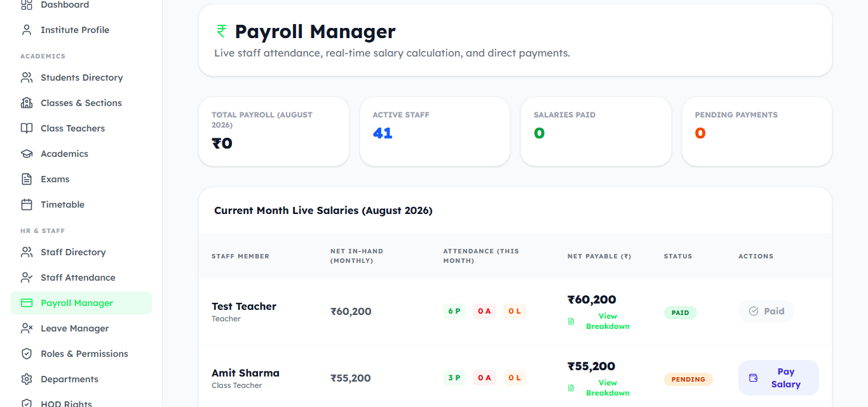
Task: Click the Timetable calendar icon
Action: coord(27,204)
